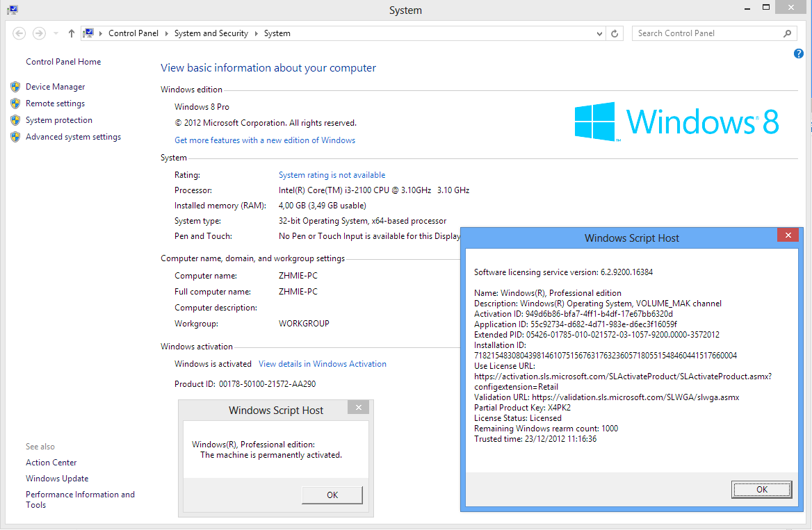Screen dimensions: 812x530
Task: Open Performance Information and Tools link
Action: pos(80,499)
